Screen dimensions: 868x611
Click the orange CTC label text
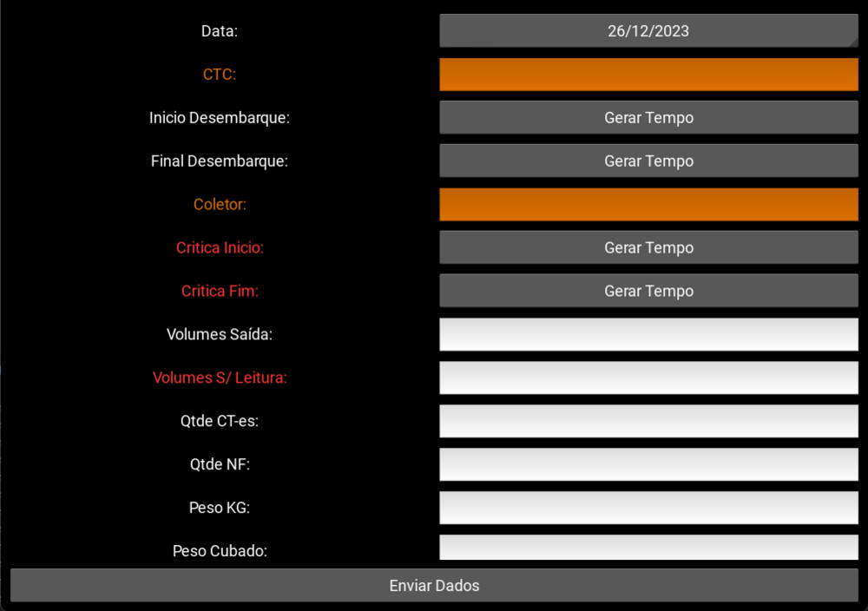tap(219, 75)
